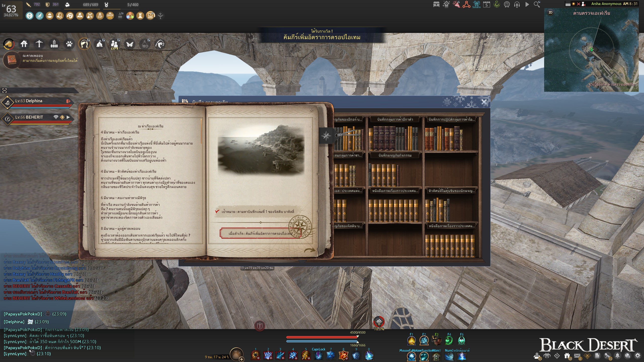The height and width of the screenshot is (362, 644).
Task: Toggle the notification bell icon
Action: click(618, 356)
